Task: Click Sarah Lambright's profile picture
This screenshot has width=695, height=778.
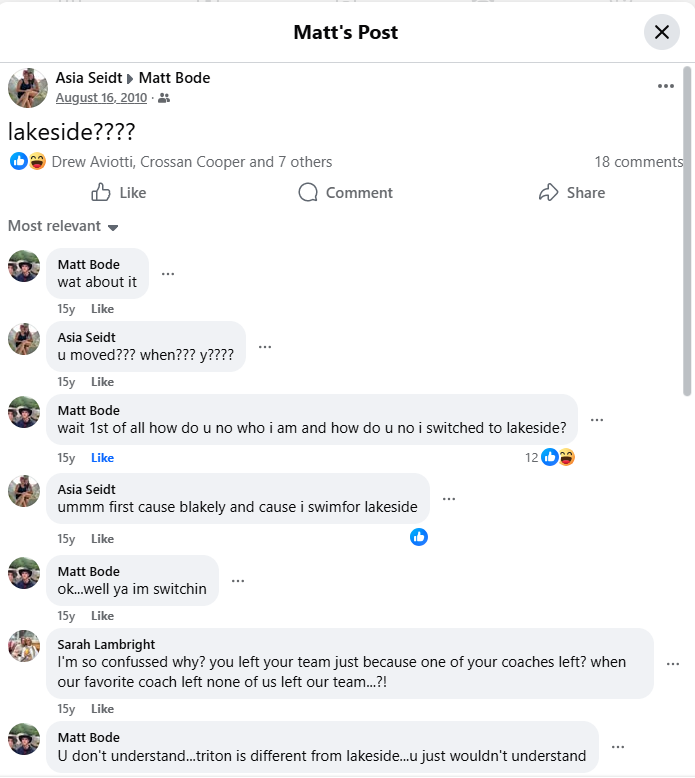Action: click(x=24, y=646)
